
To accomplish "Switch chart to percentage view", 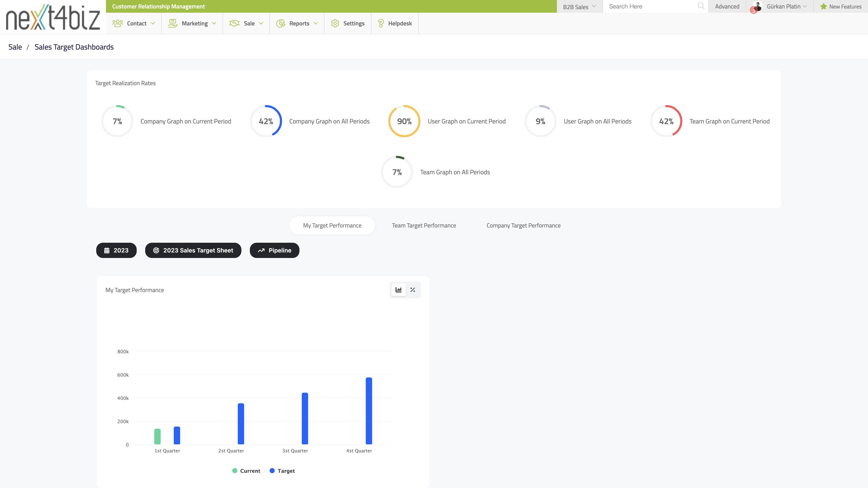I will coord(412,290).
